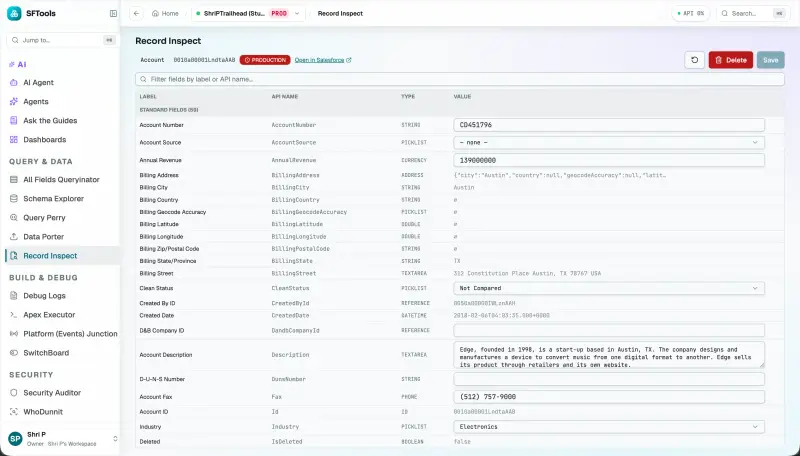Click the SFTools logo icon
The height and width of the screenshot is (456, 800).
14,13
